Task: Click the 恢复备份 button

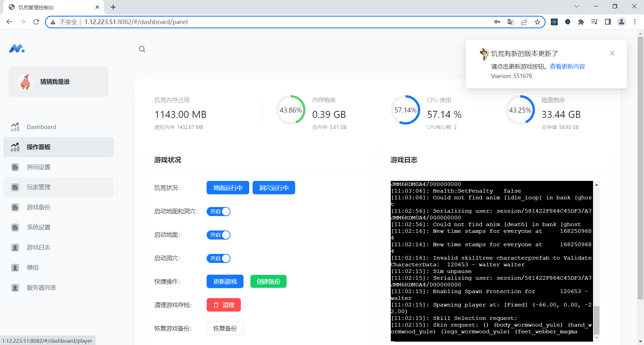Action: click(225, 328)
